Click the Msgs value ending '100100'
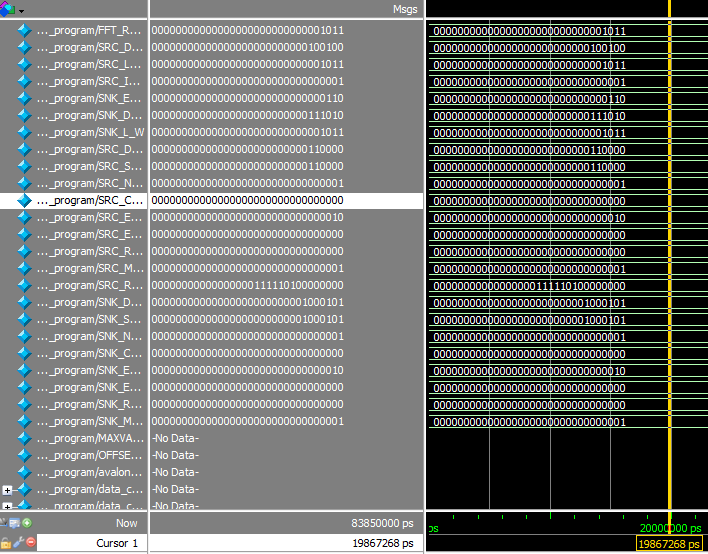This screenshot has height=554, width=708. click(247, 47)
